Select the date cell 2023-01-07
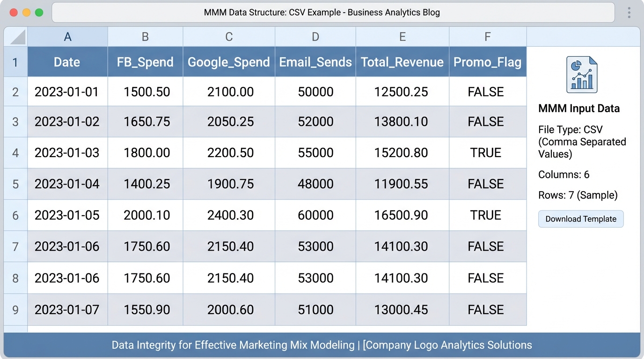Viewport: 644px width, 359px height. tap(67, 309)
